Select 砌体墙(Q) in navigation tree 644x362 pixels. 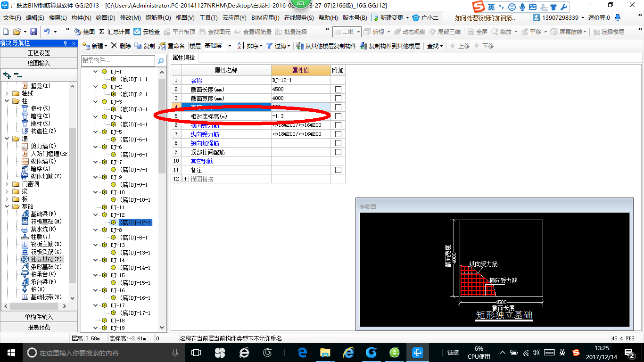(x=39, y=161)
